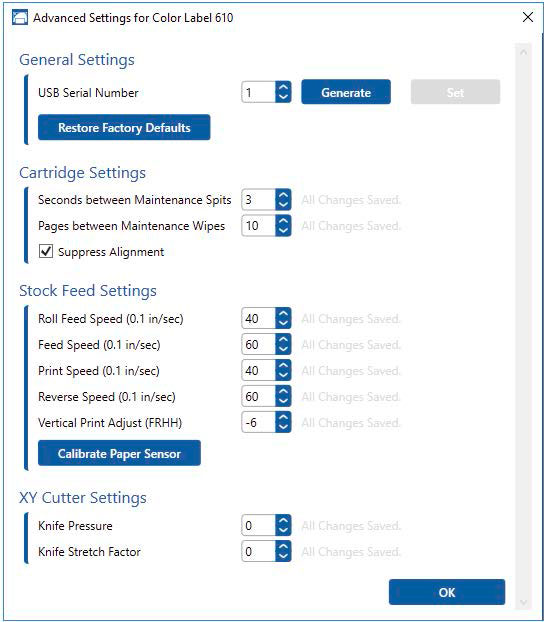The height and width of the screenshot is (622, 546).
Task: Increase Pages between Maintenance Wipes value
Action: pyautogui.click(x=283, y=221)
